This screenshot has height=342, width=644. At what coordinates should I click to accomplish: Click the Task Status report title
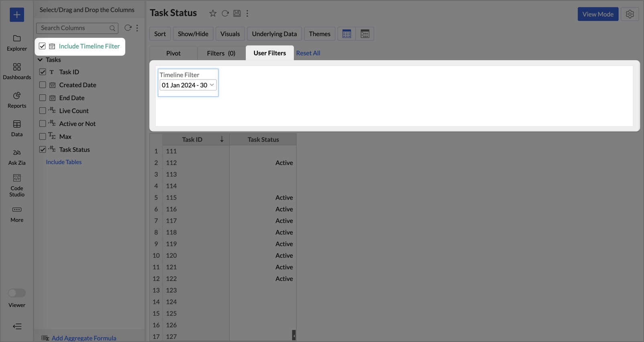click(x=173, y=13)
